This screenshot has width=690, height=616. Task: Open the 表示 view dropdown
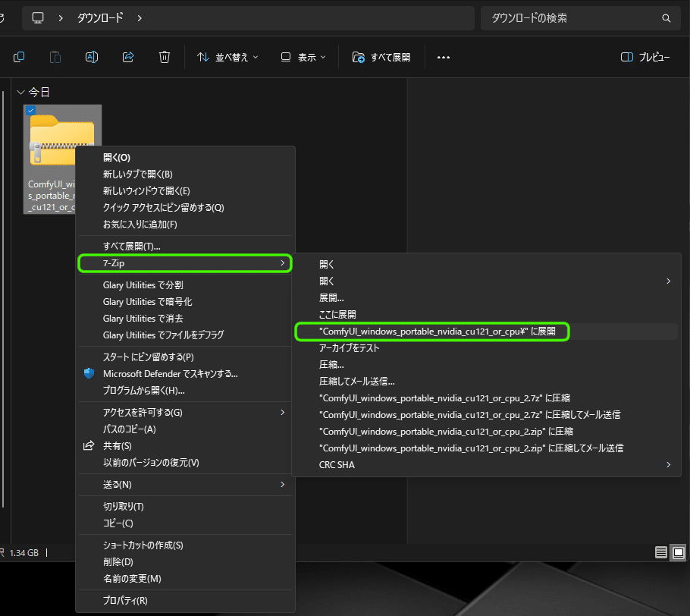pos(303,57)
